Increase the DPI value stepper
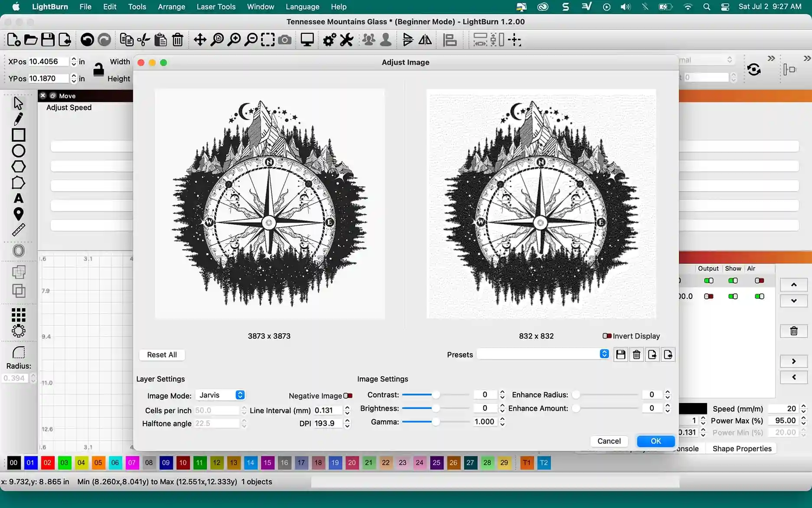Image resolution: width=812 pixels, height=508 pixels. point(347,421)
